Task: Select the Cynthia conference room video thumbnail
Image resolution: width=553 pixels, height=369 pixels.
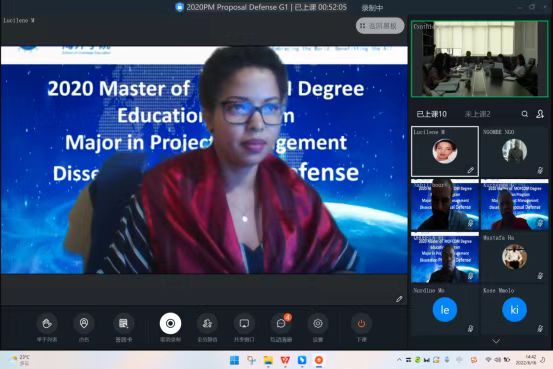Action: coord(480,59)
